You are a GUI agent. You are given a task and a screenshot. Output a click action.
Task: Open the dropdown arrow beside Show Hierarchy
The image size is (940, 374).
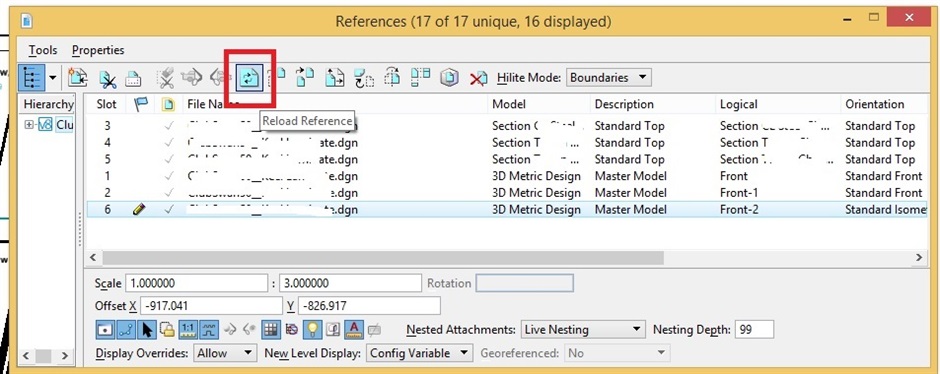tap(53, 78)
